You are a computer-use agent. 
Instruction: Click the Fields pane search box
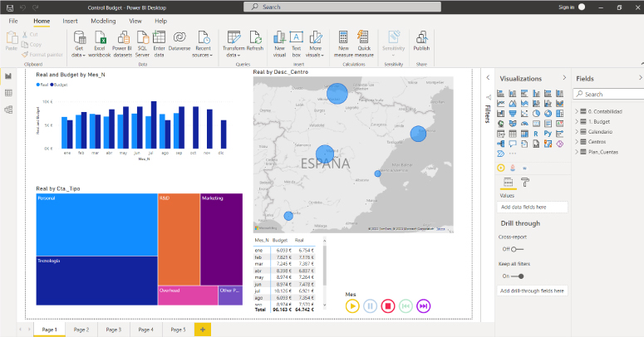coord(608,94)
